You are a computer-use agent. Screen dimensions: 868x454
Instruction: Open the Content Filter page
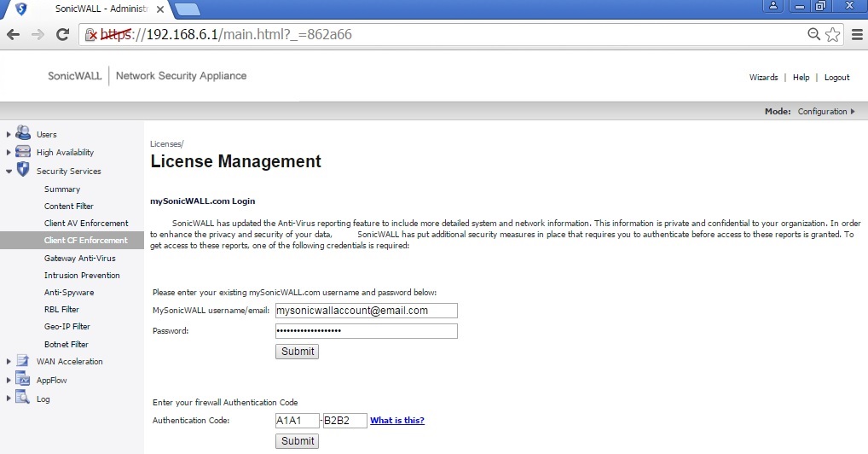(x=69, y=206)
